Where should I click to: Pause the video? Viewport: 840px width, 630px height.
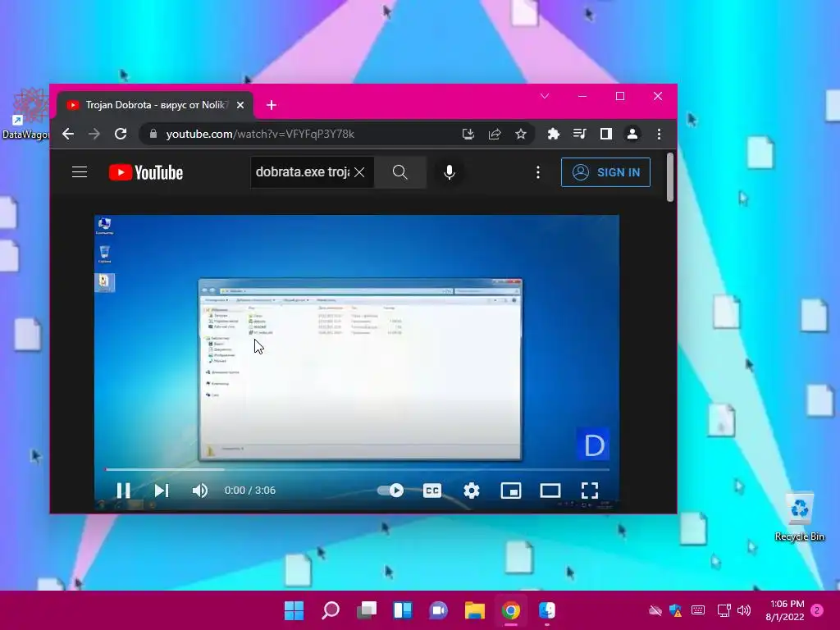(x=124, y=491)
